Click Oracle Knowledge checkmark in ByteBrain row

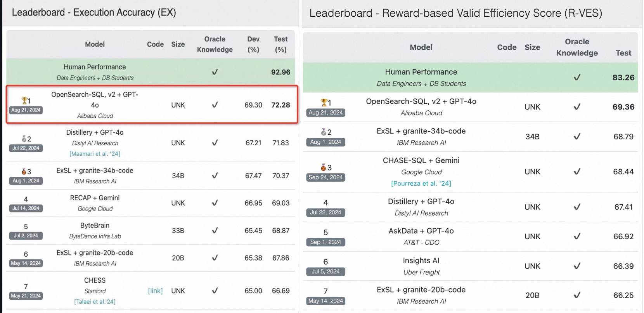click(215, 231)
